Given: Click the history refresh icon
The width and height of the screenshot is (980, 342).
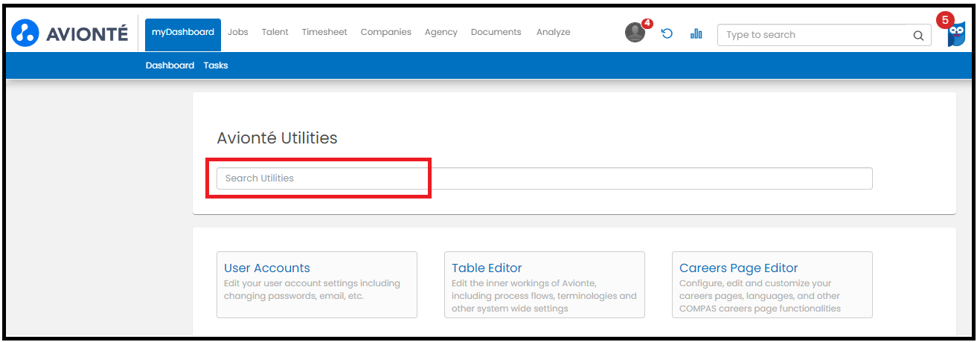Looking at the screenshot, I should 667,33.
